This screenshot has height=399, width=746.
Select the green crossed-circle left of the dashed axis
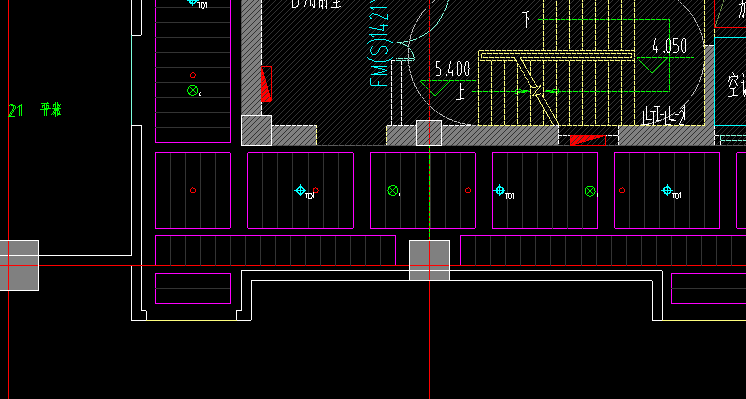point(393,191)
